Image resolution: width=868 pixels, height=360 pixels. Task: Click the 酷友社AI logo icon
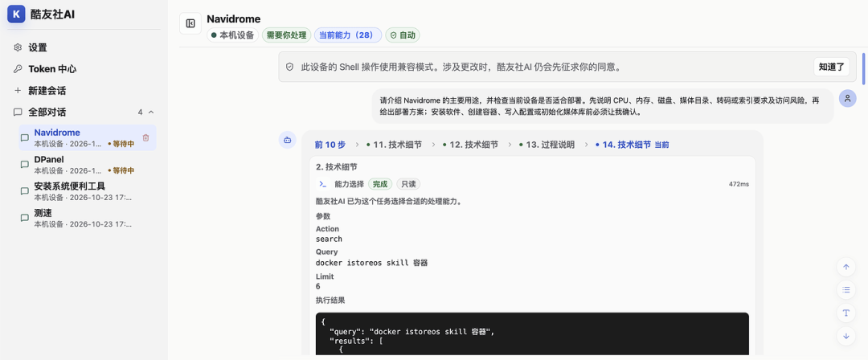click(16, 14)
